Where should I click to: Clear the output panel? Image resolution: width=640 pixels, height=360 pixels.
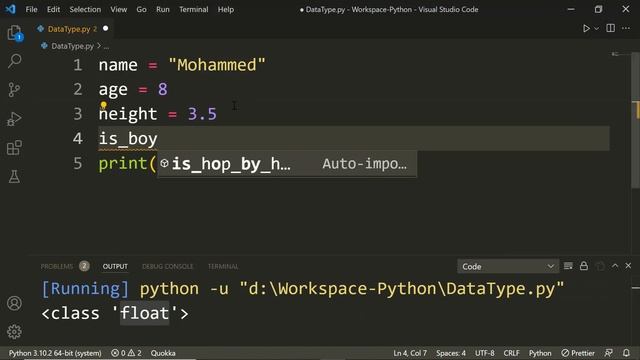pyautogui.click(x=568, y=266)
